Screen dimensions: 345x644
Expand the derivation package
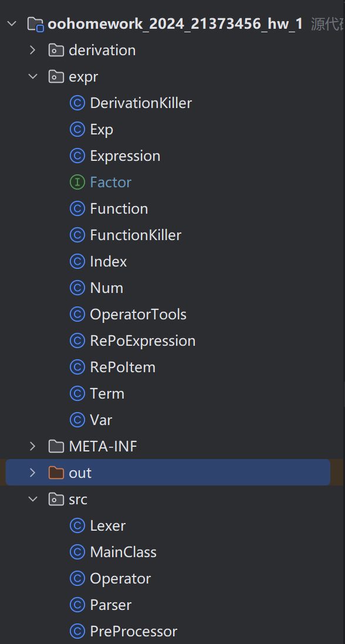33,50
